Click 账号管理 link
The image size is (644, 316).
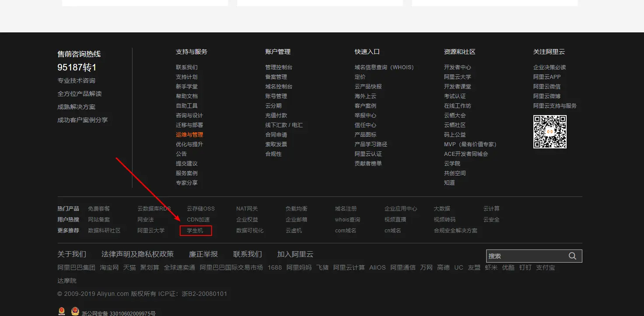[276, 96]
